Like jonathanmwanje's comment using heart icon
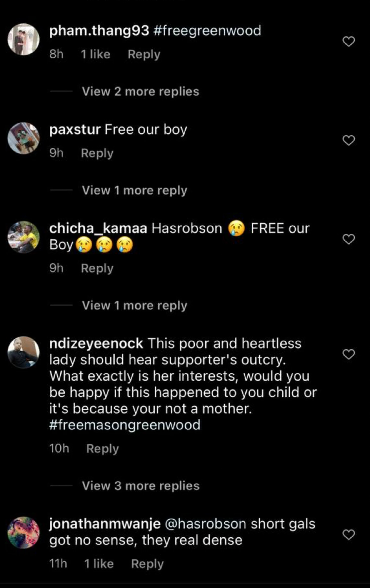 click(349, 535)
